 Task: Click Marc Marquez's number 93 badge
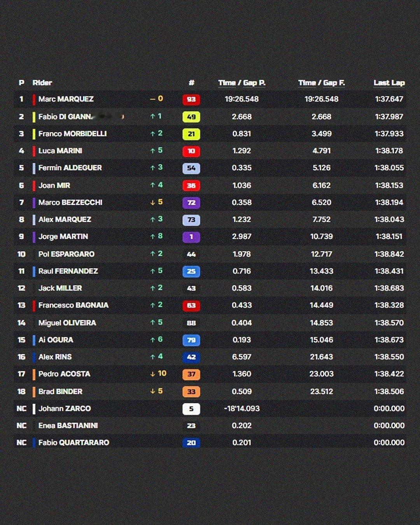click(x=191, y=100)
